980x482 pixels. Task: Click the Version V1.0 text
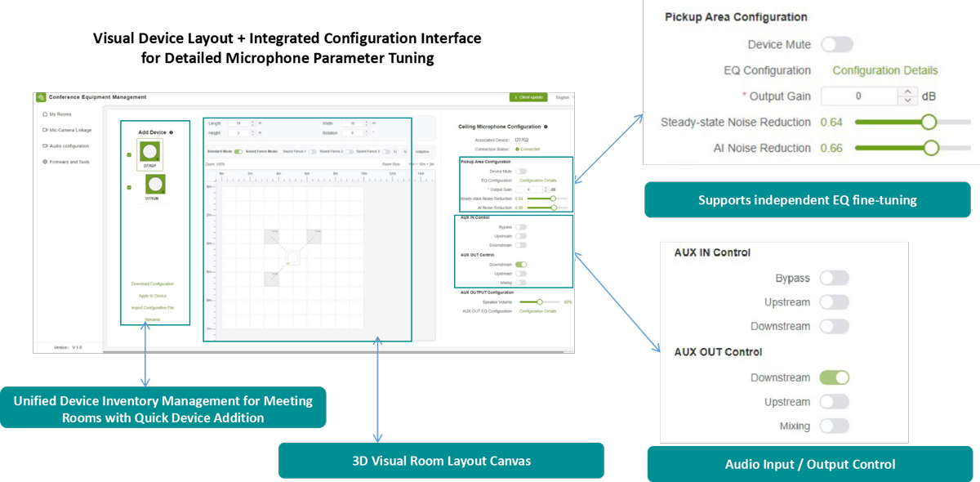68,347
